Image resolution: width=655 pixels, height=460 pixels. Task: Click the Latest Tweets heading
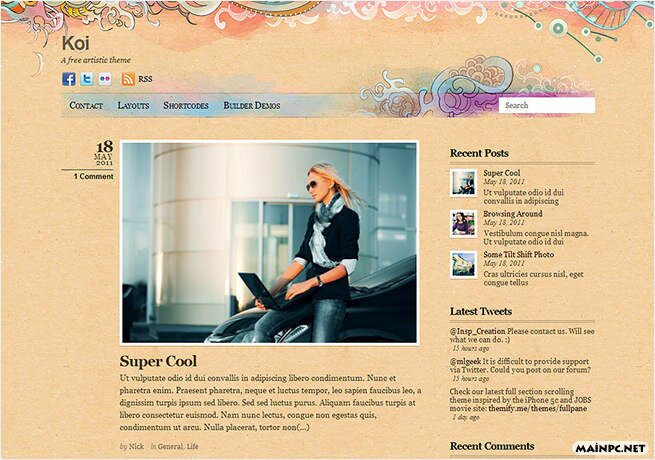pyautogui.click(x=481, y=311)
